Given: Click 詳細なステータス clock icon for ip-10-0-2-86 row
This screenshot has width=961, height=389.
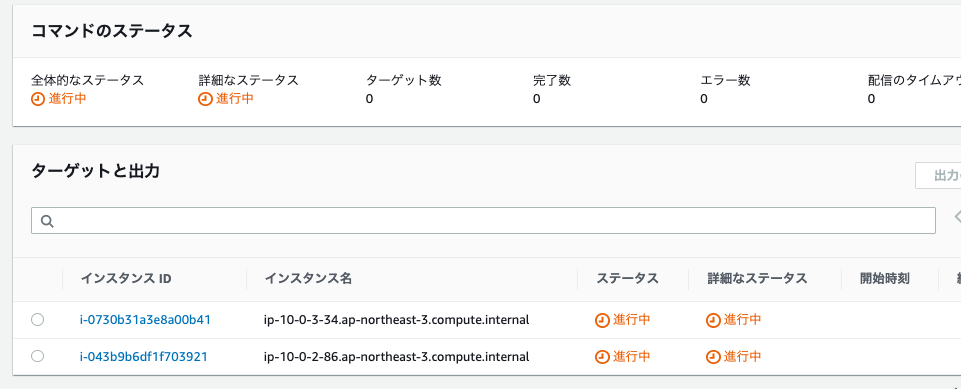Looking at the screenshot, I should (x=713, y=357).
